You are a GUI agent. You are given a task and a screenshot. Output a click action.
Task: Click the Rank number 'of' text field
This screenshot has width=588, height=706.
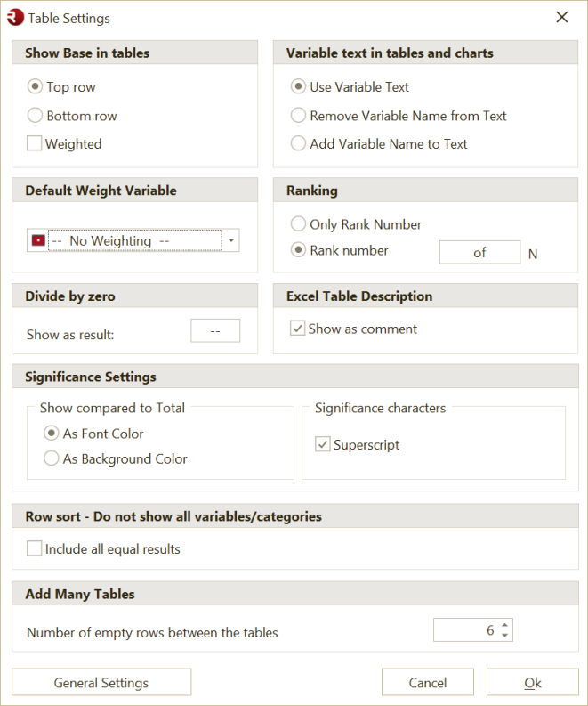click(479, 253)
